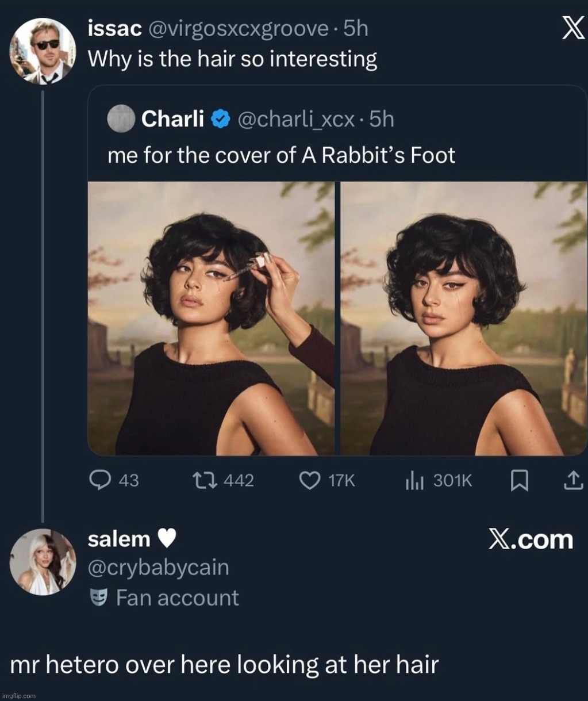
Task: Click the X.com watermark text
Action: pyautogui.click(x=531, y=539)
